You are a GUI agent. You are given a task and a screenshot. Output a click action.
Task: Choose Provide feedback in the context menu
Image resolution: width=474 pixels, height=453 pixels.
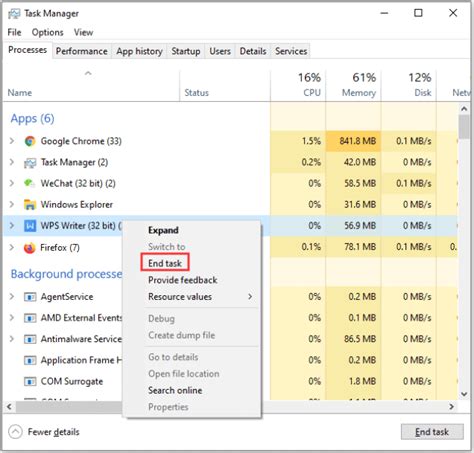click(183, 280)
